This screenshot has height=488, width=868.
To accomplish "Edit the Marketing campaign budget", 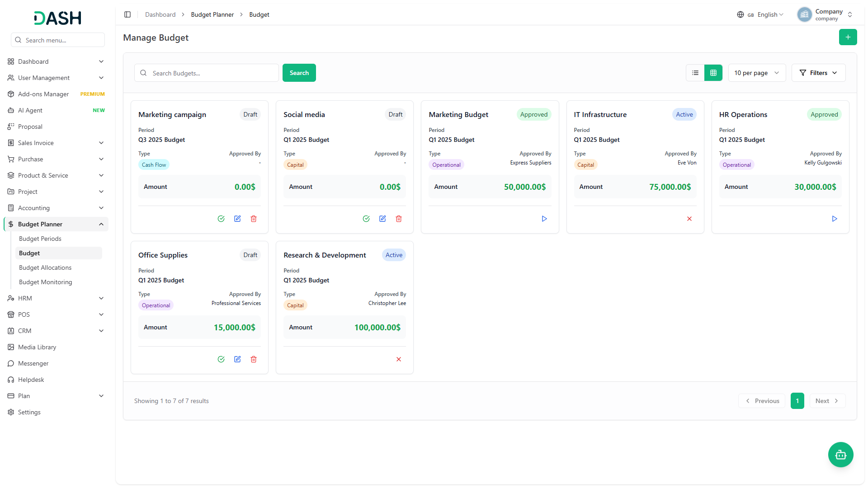I will click(237, 219).
